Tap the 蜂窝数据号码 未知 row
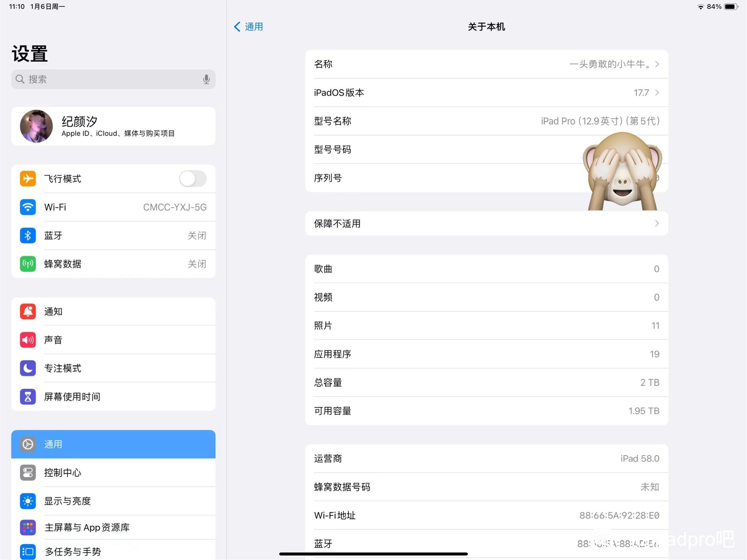 [x=487, y=487]
